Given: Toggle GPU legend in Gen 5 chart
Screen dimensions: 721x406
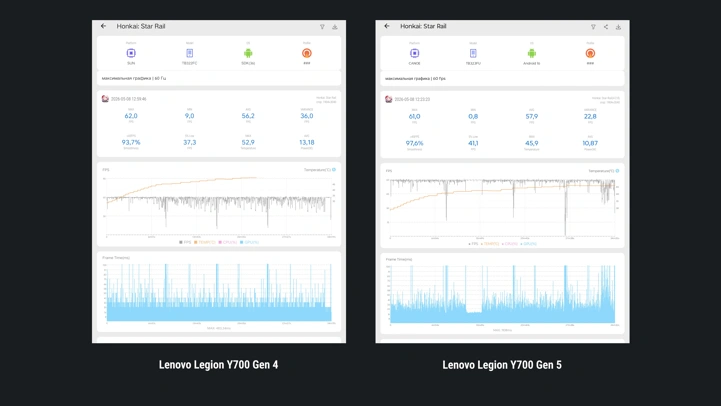Looking at the screenshot, I should click(528, 244).
